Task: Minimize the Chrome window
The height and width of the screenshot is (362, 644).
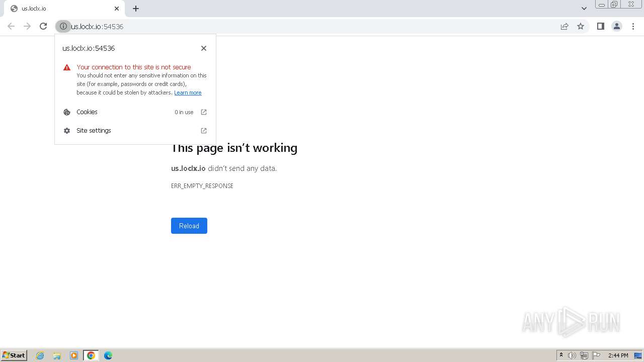Action: pos(602,5)
